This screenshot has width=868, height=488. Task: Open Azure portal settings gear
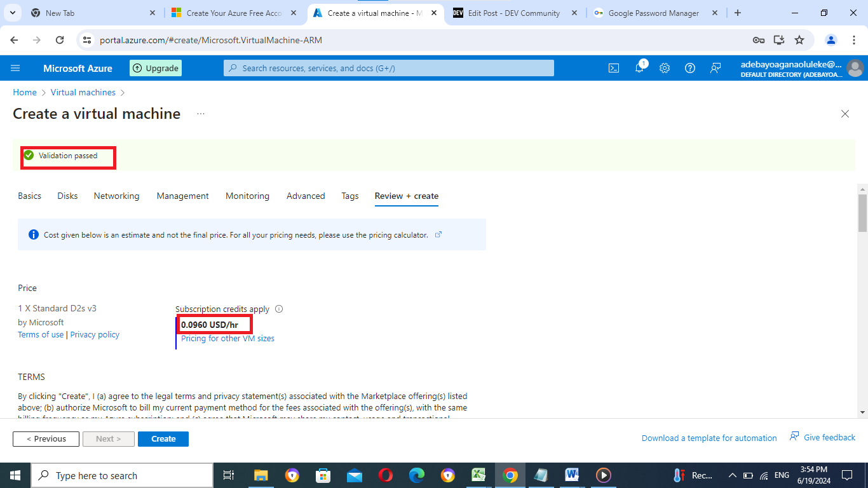(x=665, y=68)
